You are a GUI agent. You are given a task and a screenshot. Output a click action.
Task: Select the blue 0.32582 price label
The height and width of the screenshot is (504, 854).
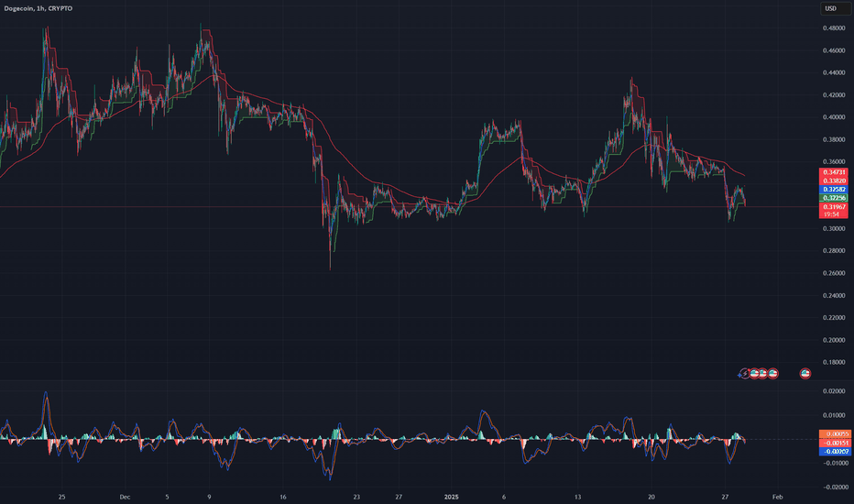pos(834,190)
